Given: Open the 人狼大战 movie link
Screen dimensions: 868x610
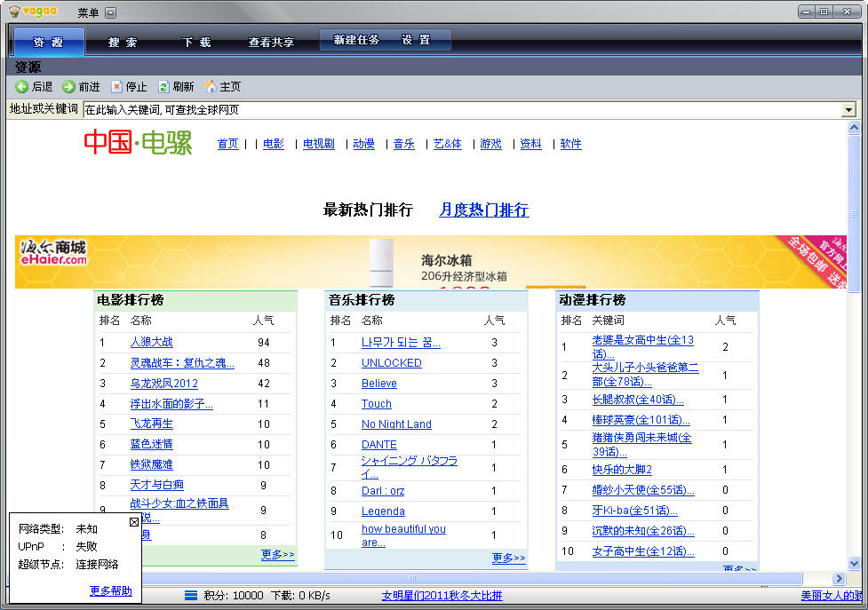Looking at the screenshot, I should click(x=150, y=342).
